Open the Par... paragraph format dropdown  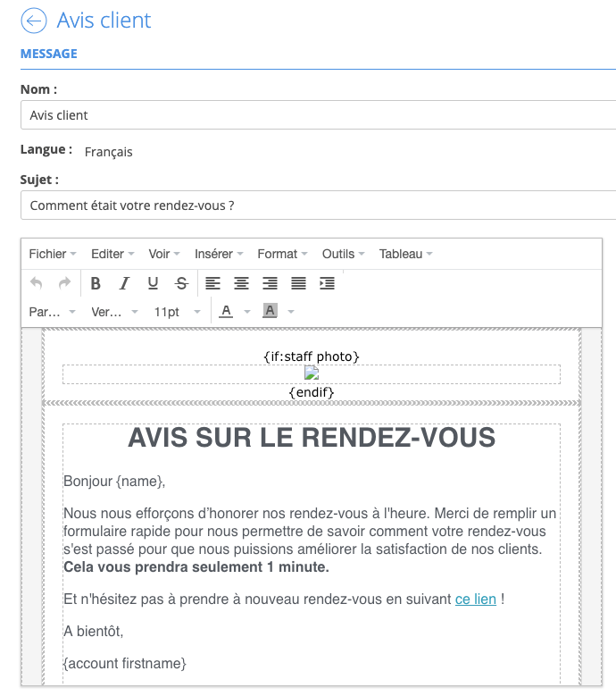52,312
